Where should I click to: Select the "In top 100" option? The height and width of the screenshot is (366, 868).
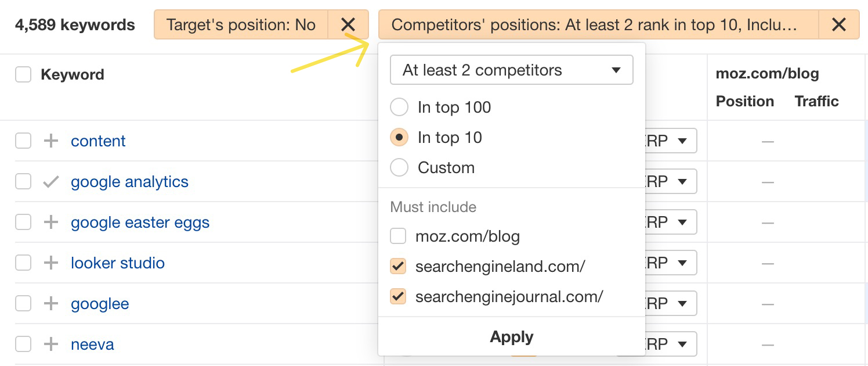point(399,107)
